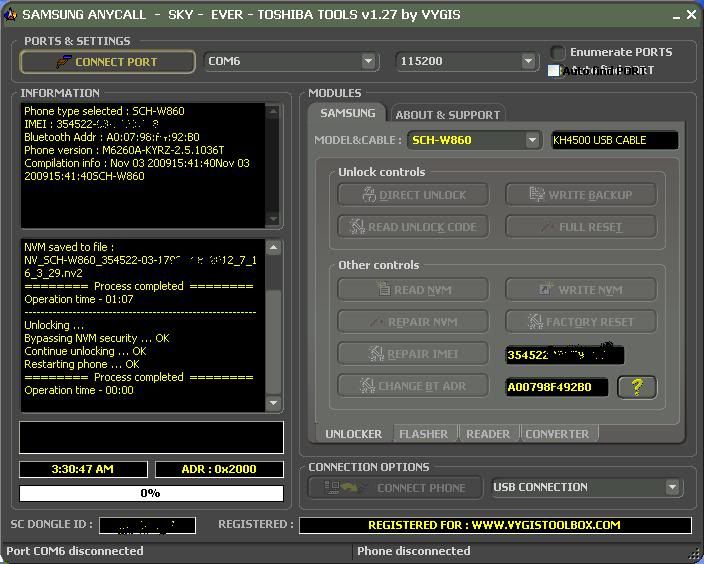This screenshot has width=704, height=564.
Task: Click the WRITE BACKUP button
Action: pyautogui.click(x=581, y=195)
